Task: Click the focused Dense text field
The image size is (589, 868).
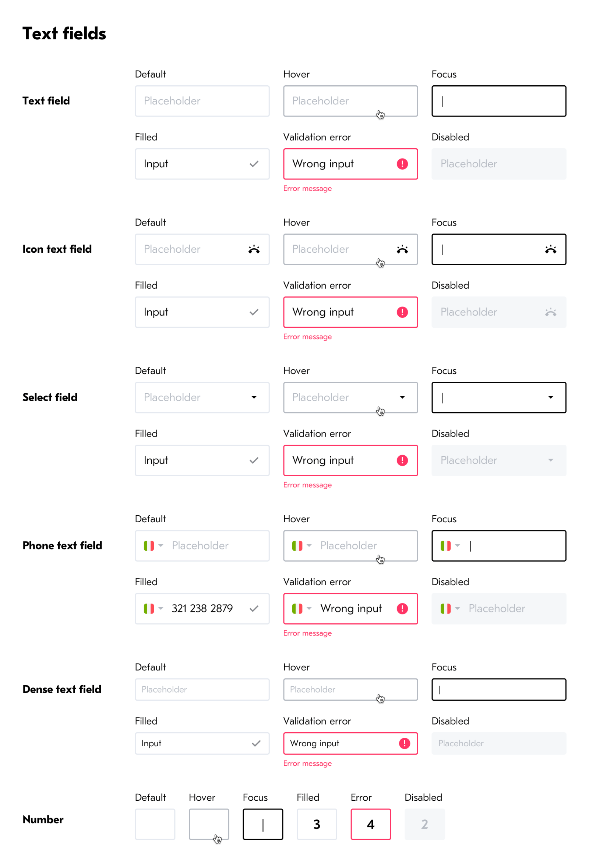Action: [498, 690]
